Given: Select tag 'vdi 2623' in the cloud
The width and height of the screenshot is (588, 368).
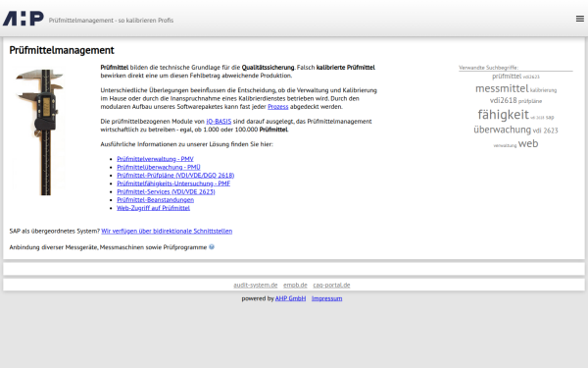Looking at the screenshot, I should pos(545,131).
